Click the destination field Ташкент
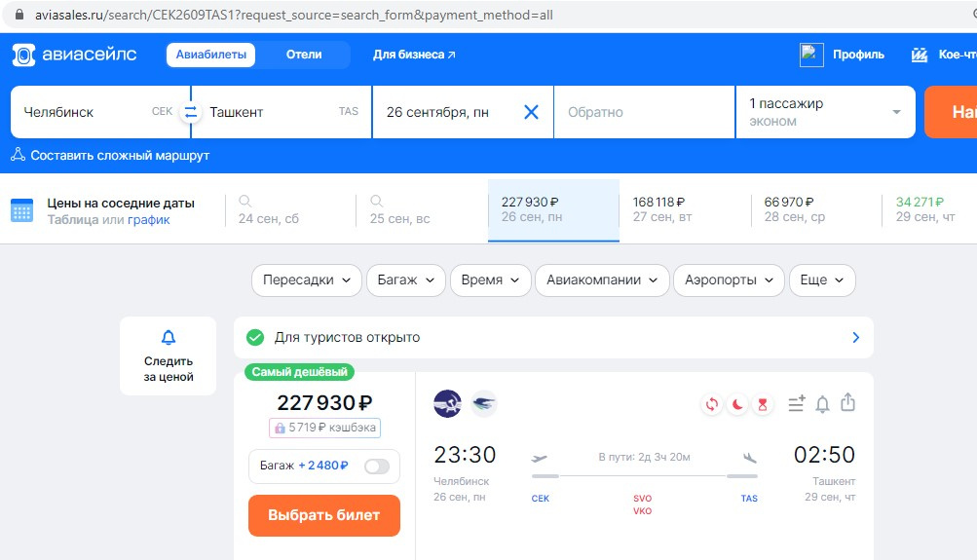The image size is (977, 560). click(282, 112)
